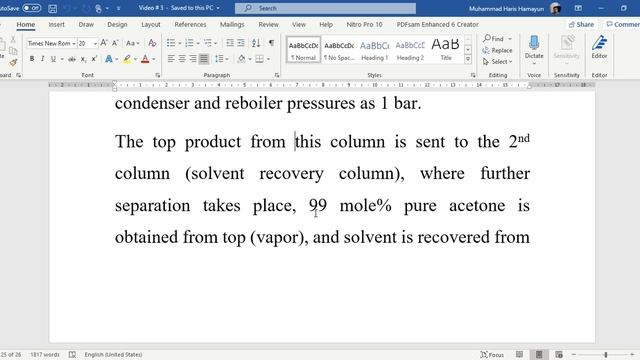
Task: Toggle Underline formatting
Action: tap(53, 59)
